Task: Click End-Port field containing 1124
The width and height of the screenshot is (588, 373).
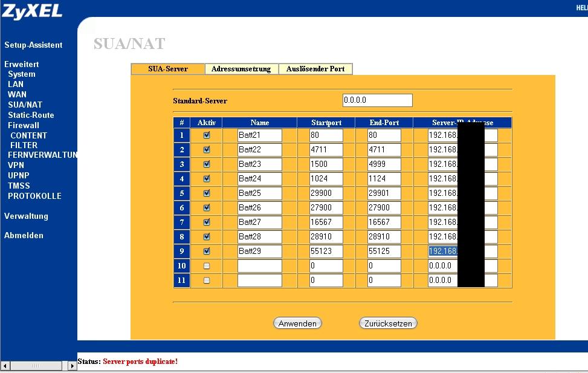Action: (x=384, y=178)
